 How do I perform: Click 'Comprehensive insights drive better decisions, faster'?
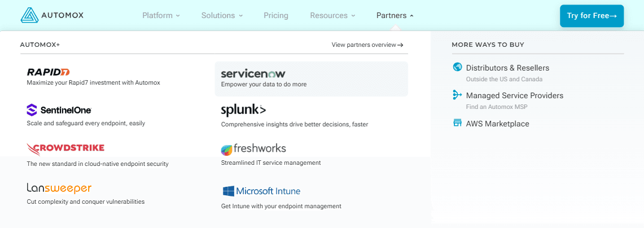pos(295,124)
